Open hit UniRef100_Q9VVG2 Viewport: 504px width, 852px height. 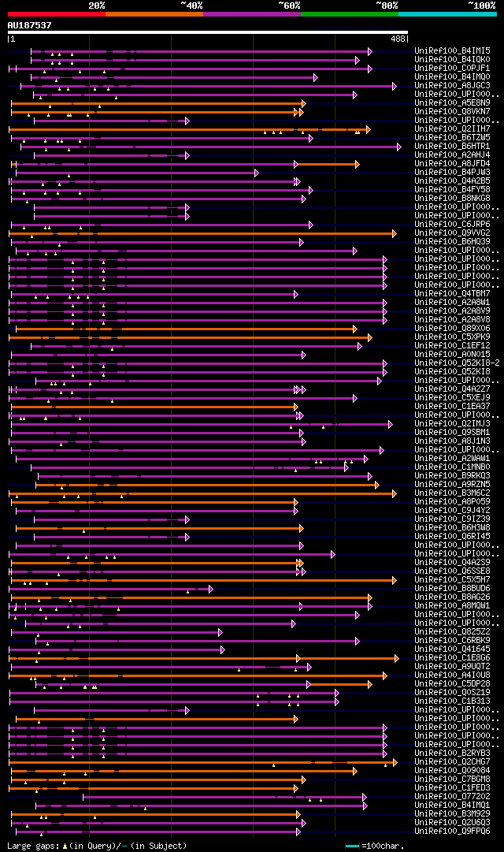(452, 233)
